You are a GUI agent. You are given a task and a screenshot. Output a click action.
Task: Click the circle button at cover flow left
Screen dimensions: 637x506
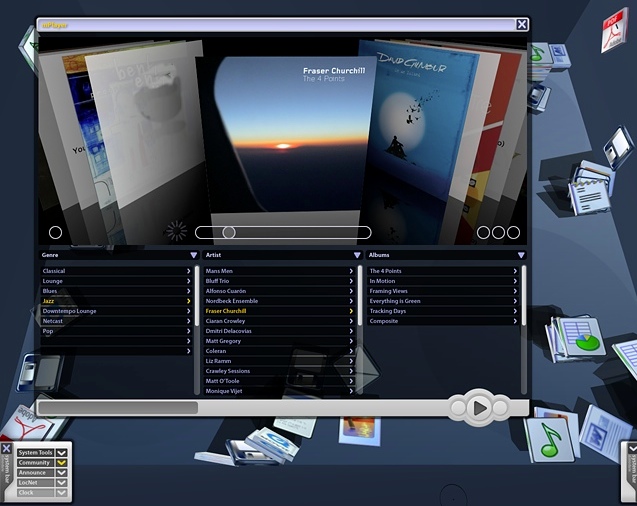click(x=55, y=232)
